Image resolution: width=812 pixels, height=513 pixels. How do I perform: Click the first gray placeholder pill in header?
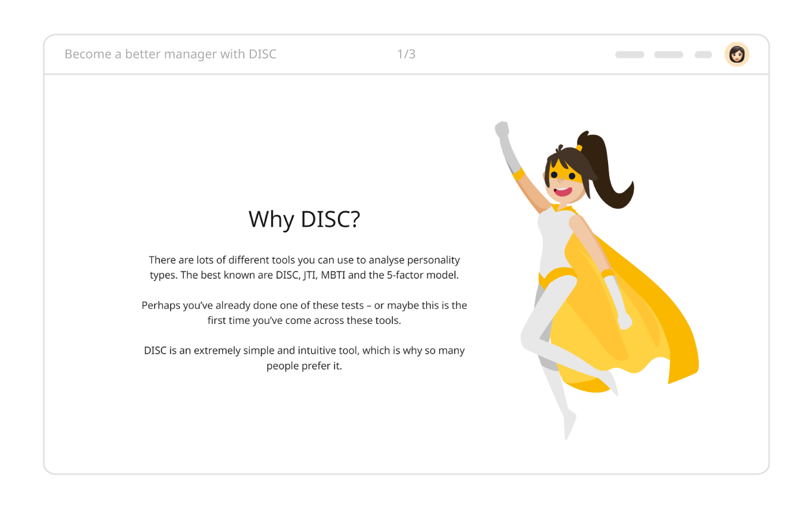coord(630,55)
